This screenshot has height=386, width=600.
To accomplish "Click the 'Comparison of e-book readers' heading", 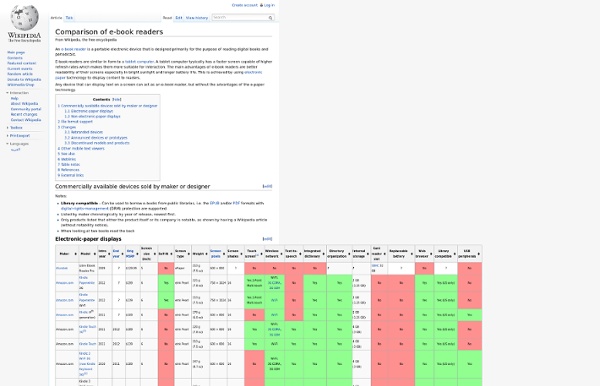I will click(x=109, y=32).
